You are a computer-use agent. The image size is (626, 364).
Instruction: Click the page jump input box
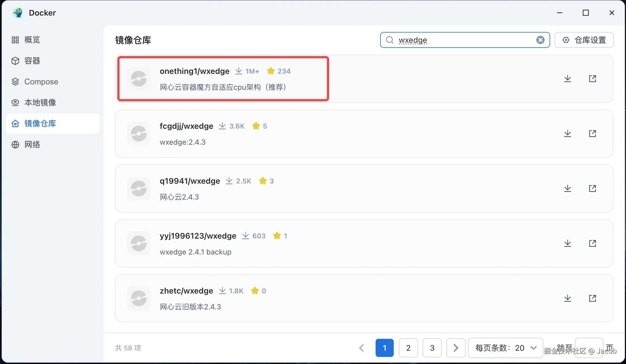coord(589,347)
